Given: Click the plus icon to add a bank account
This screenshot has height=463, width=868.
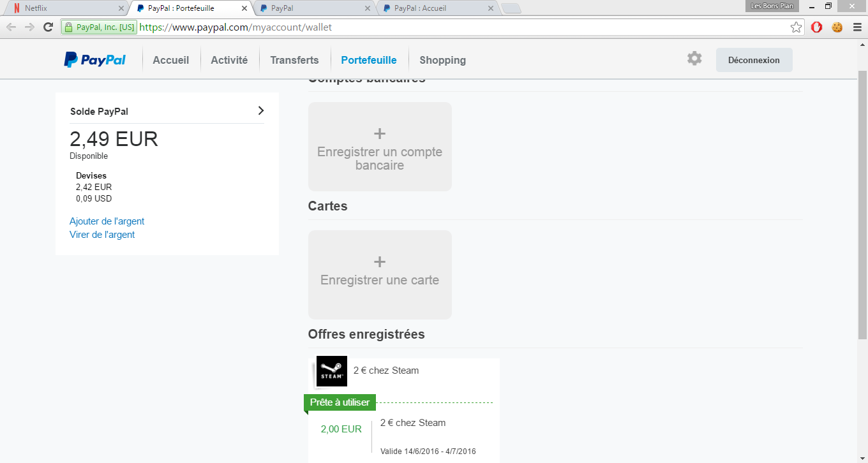Looking at the screenshot, I should tap(380, 133).
